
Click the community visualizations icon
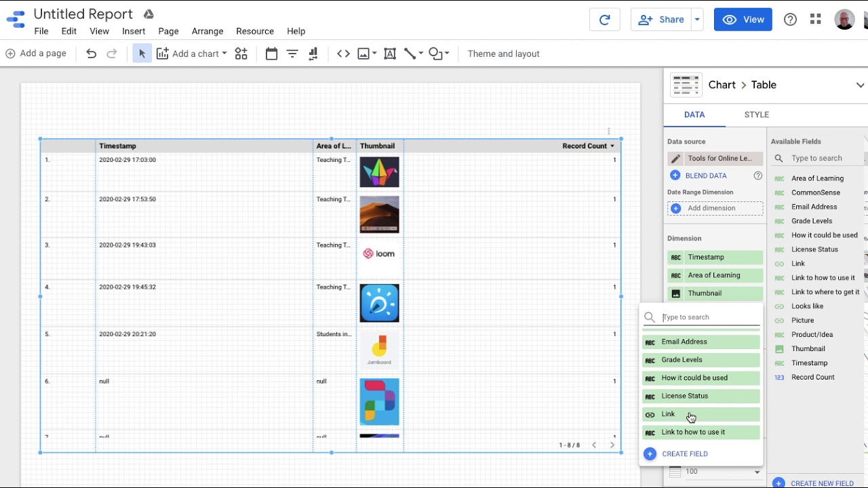pyautogui.click(x=241, y=54)
